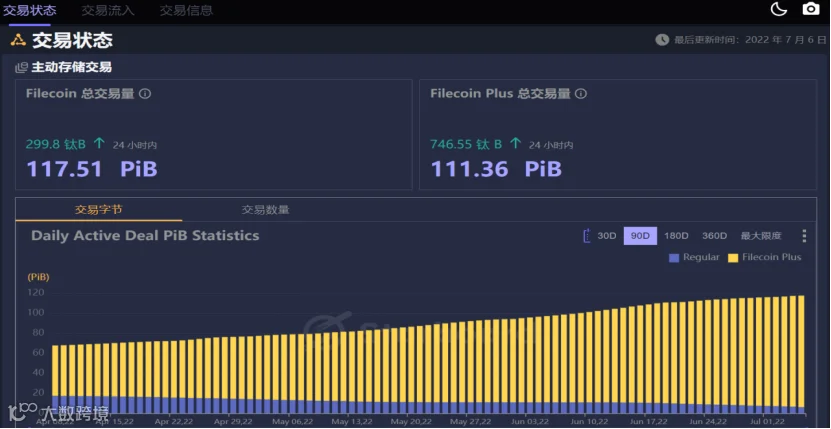The width and height of the screenshot is (831, 429).
Task: Click the 交易状态 heading logo icon
Action: [x=18, y=40]
